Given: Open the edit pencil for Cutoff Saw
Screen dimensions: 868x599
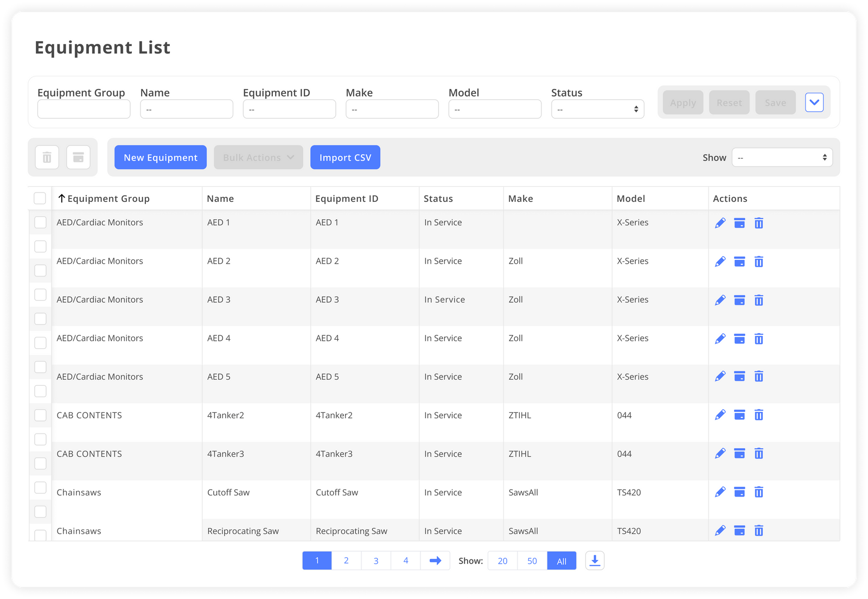Looking at the screenshot, I should [720, 492].
